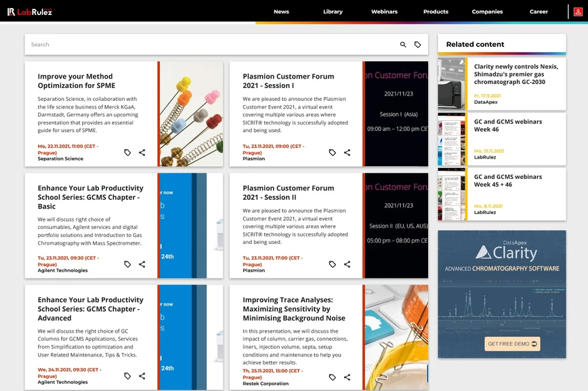The width and height of the screenshot is (588, 391).
Task: Open 'Improving Trace Analyses' webinar title
Action: 294,309
